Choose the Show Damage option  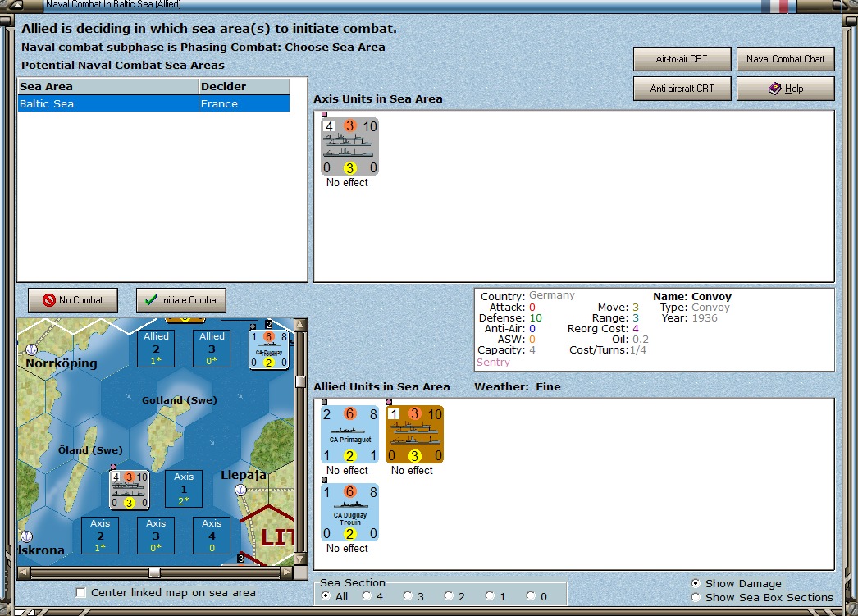696,583
